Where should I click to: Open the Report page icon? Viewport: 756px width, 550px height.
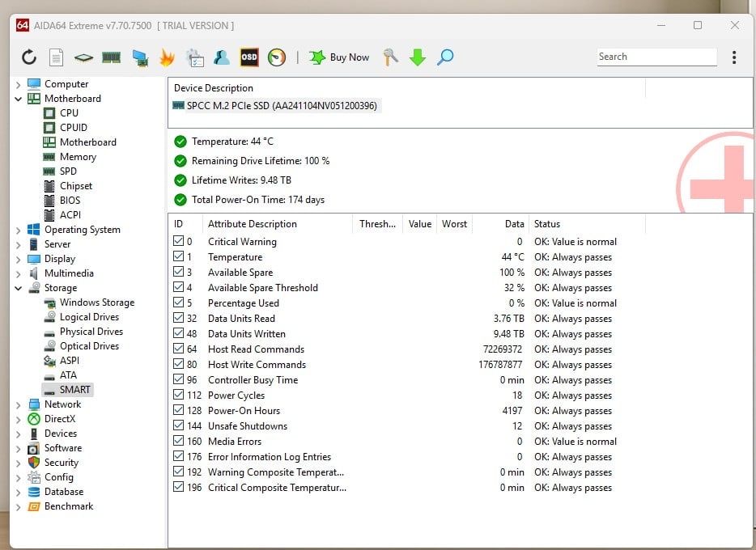point(57,57)
